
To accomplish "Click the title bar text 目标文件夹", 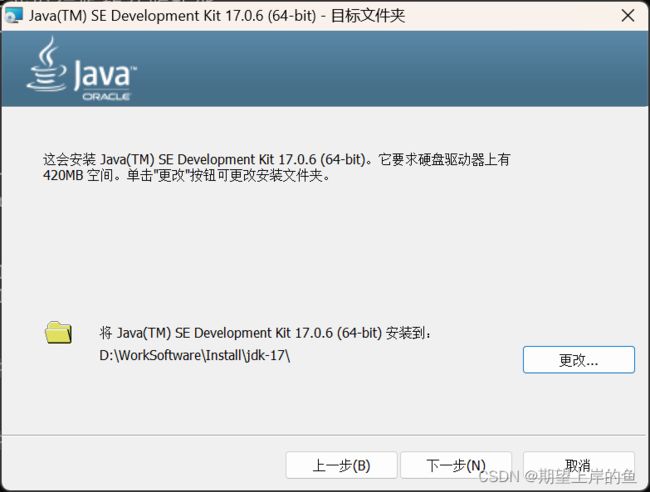I will 368,16.
